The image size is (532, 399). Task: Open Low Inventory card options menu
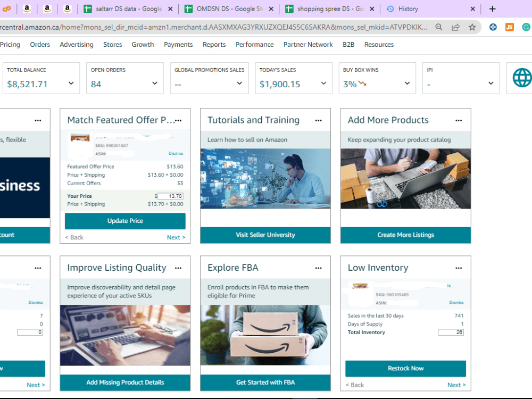coord(459,268)
